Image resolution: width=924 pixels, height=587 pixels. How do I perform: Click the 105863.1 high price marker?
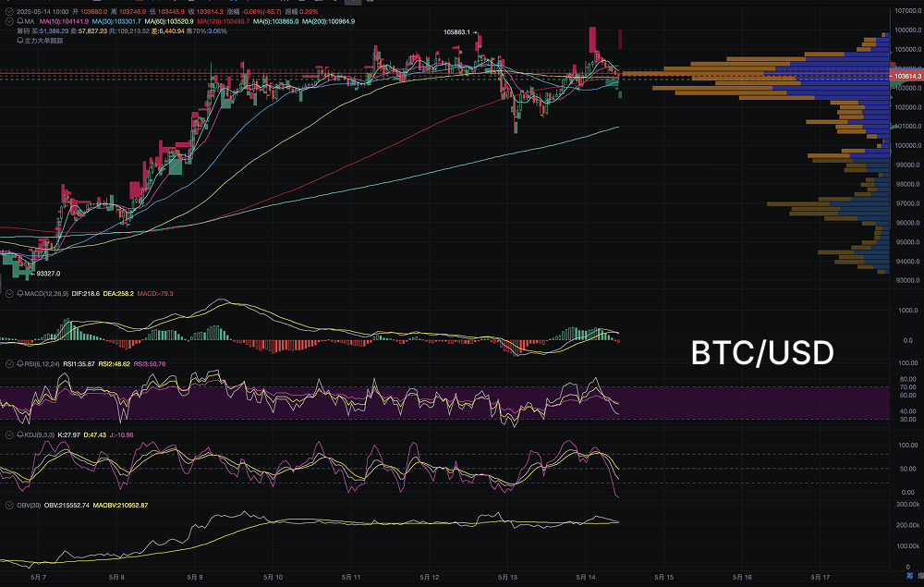click(456, 32)
